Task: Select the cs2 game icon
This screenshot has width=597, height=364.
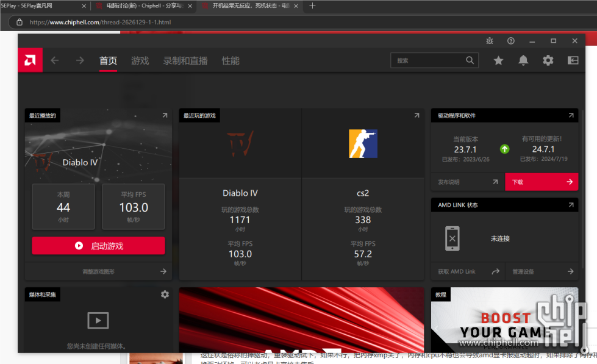Action: click(x=363, y=143)
